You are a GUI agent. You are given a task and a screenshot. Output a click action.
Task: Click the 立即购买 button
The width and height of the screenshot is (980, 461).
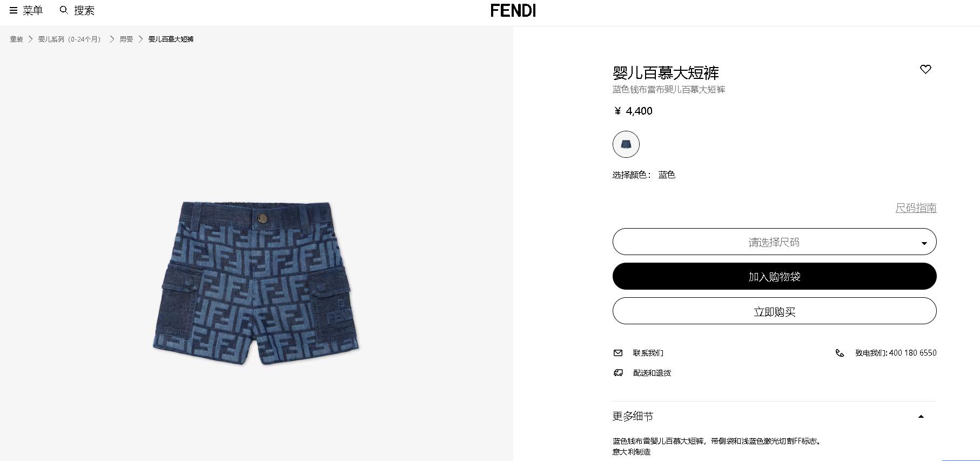pyautogui.click(x=774, y=311)
